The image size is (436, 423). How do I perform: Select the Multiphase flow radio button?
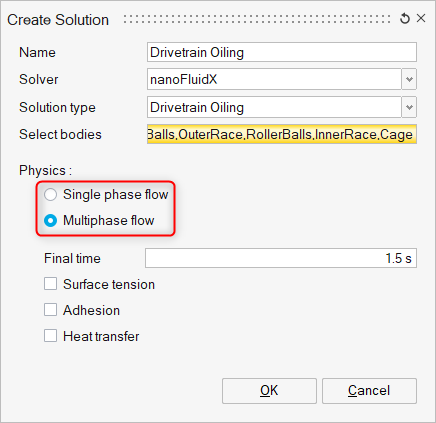pyautogui.click(x=51, y=221)
